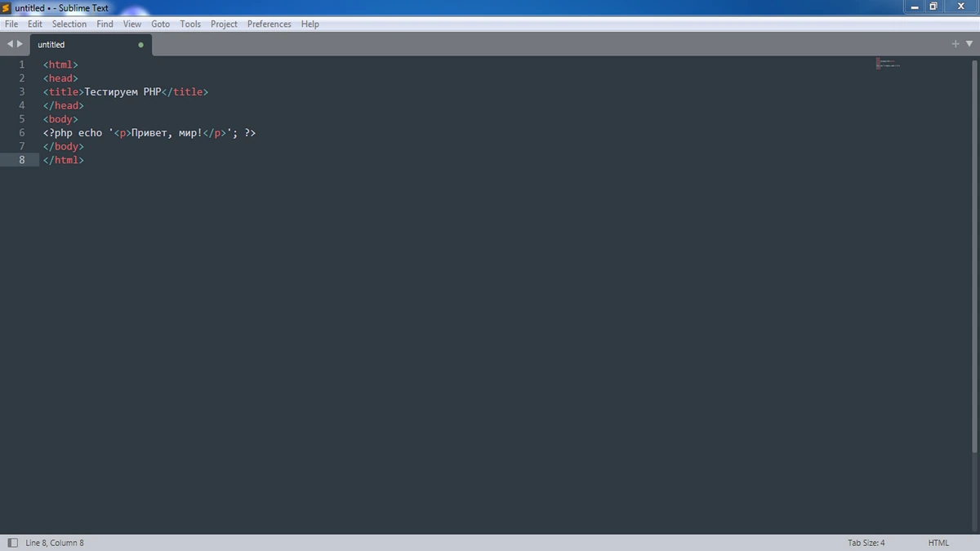Image resolution: width=980 pixels, height=551 pixels.
Task: Open the Find menu
Action: (x=105, y=24)
